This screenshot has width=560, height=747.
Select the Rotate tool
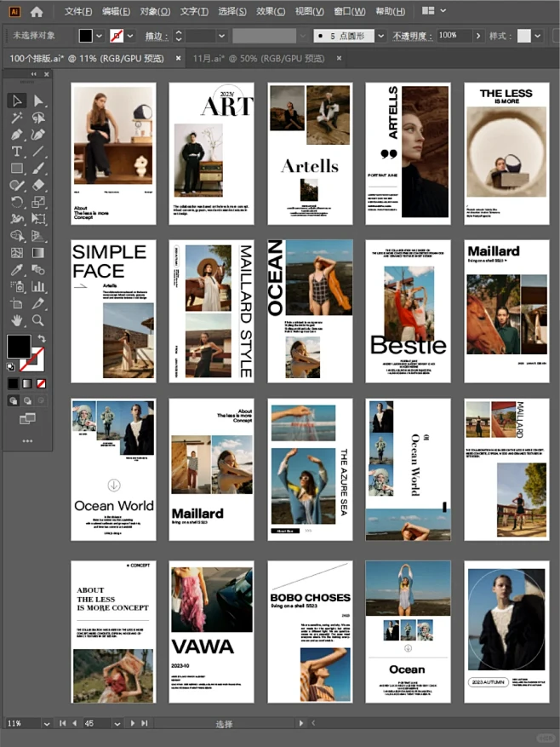[17, 202]
